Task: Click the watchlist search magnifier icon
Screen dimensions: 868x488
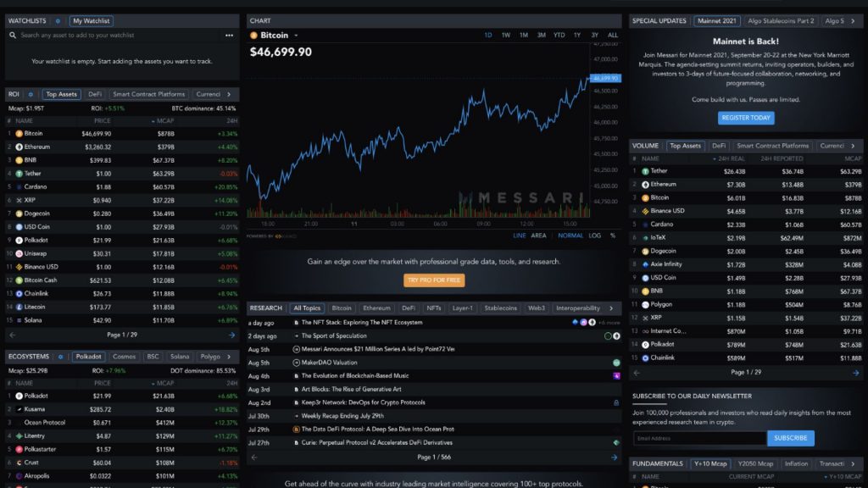Action: [x=13, y=36]
